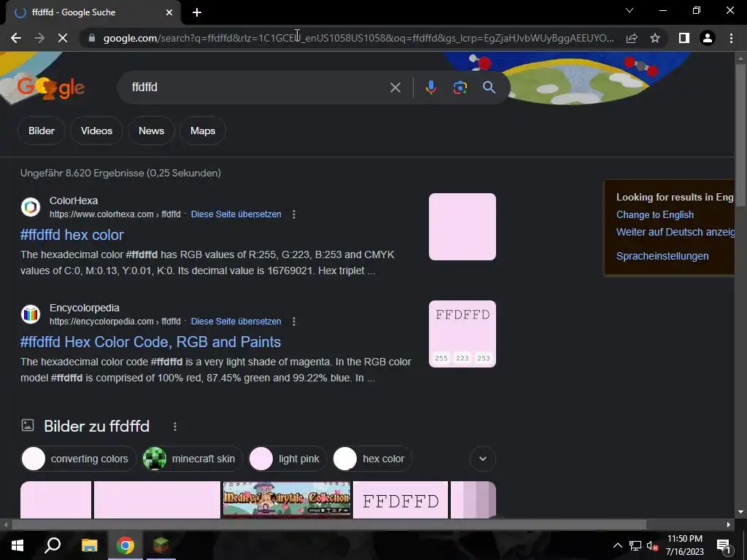This screenshot has height=560, width=747.
Task: Filter images by converting colors chip
Action: [x=79, y=459]
